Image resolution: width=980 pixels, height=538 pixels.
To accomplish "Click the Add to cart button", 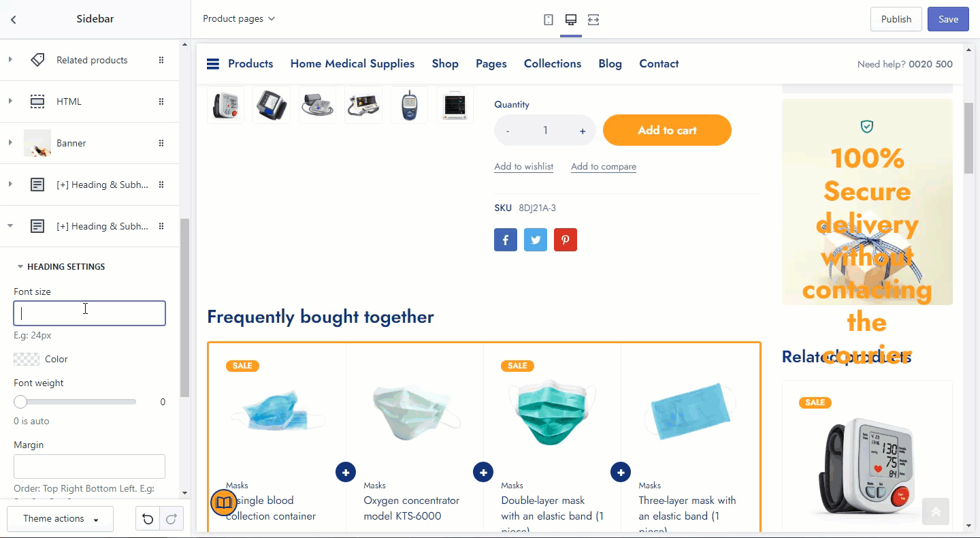I will click(667, 130).
